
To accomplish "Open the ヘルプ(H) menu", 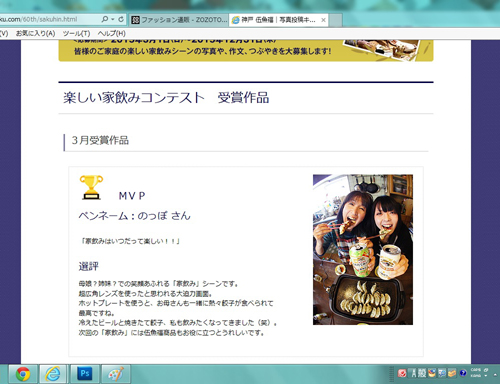I will tap(112, 33).
